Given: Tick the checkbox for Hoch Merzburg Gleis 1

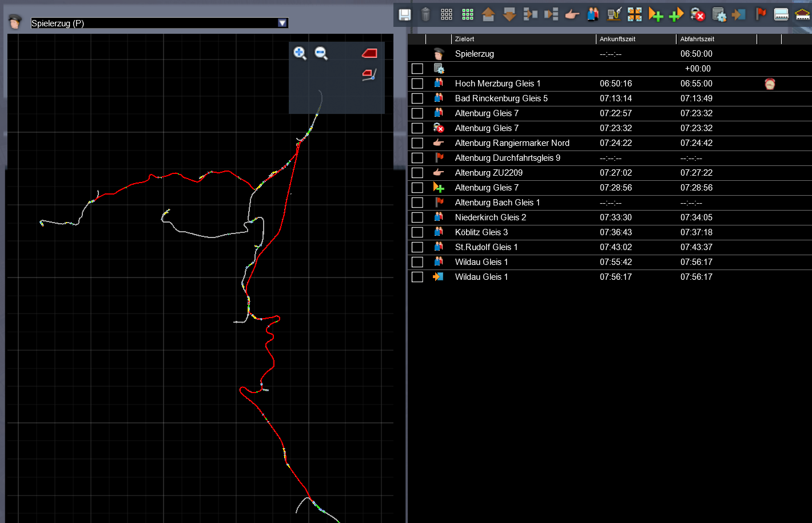Looking at the screenshot, I should point(417,84).
